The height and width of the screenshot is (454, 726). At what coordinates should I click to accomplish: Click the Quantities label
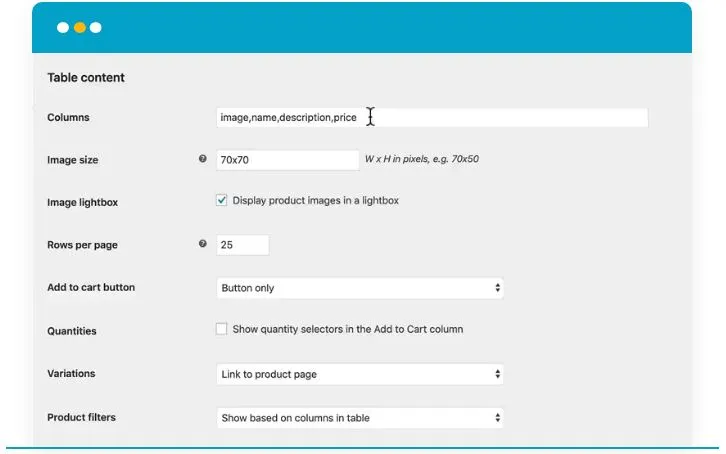click(72, 331)
